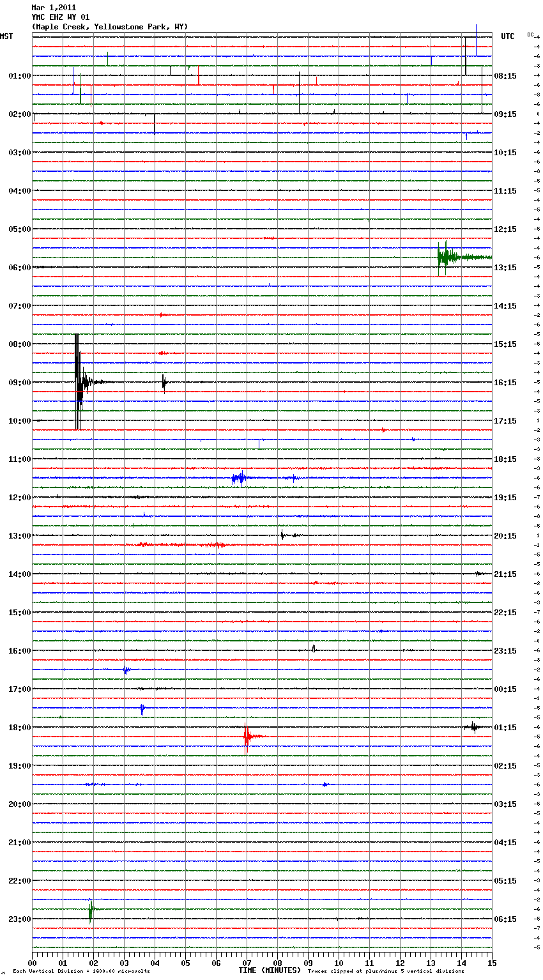Viewport: 543px width, 980px height.
Task: Click the black event on 14:00 trace near minute 14.5
Action: click(x=479, y=574)
